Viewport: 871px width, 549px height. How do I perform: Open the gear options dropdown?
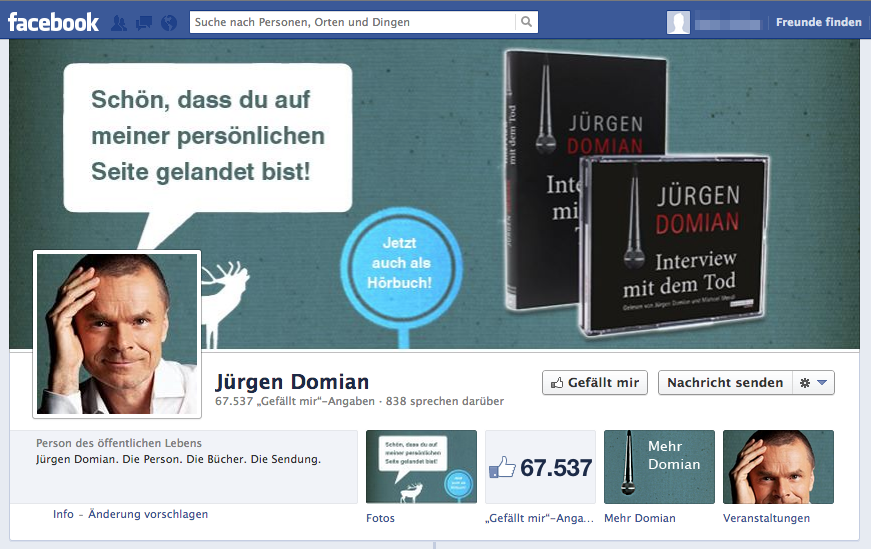tap(813, 383)
